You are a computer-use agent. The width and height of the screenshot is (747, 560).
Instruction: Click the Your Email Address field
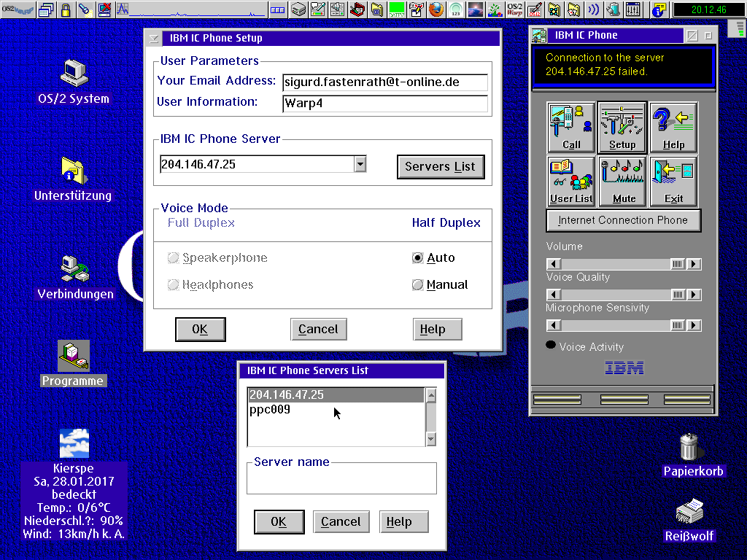click(385, 82)
